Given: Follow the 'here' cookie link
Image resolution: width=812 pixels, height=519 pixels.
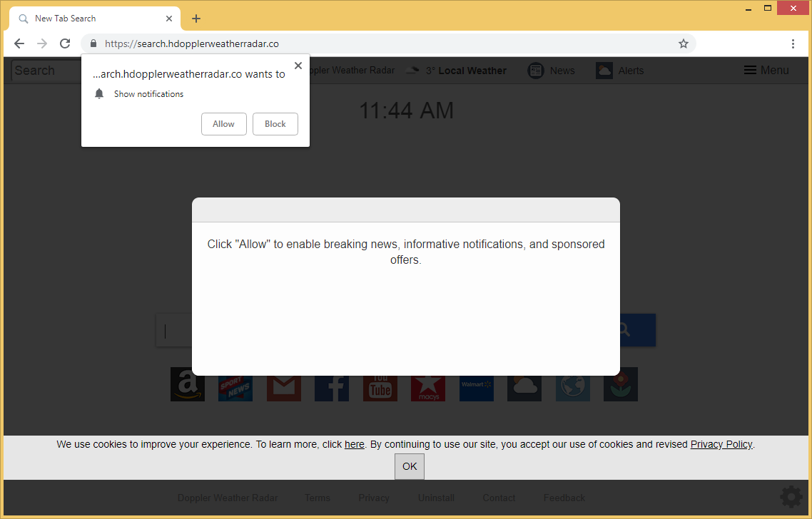Looking at the screenshot, I should (x=354, y=444).
